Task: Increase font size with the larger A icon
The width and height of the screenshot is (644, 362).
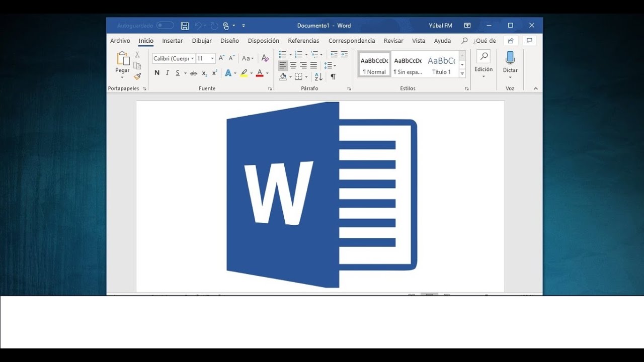Action: click(222, 58)
